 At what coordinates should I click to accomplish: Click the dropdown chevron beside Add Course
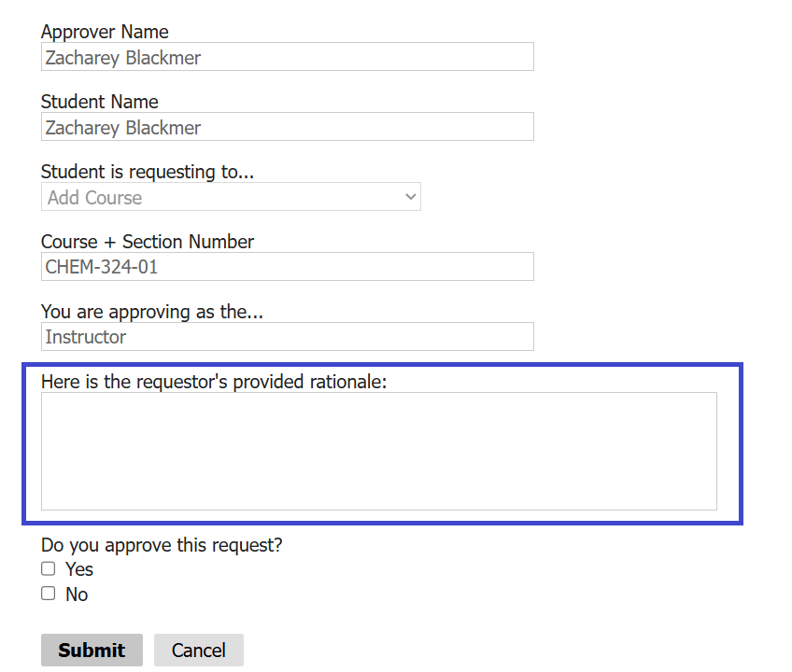click(x=410, y=197)
